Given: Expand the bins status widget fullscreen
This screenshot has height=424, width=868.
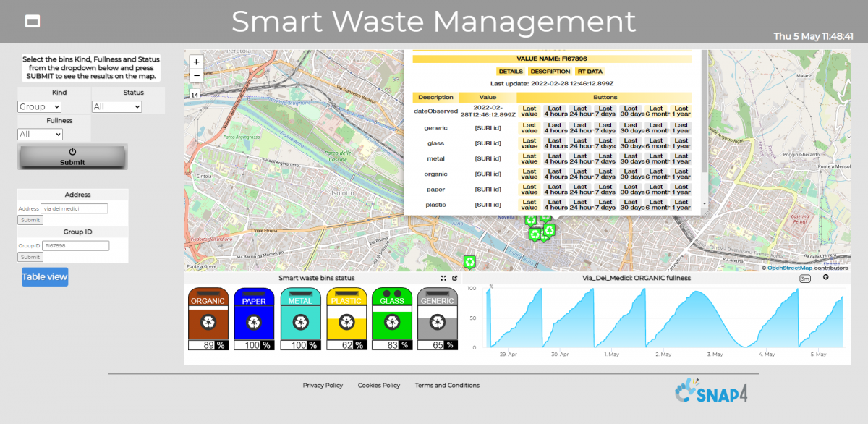Looking at the screenshot, I should pyautogui.click(x=443, y=278).
